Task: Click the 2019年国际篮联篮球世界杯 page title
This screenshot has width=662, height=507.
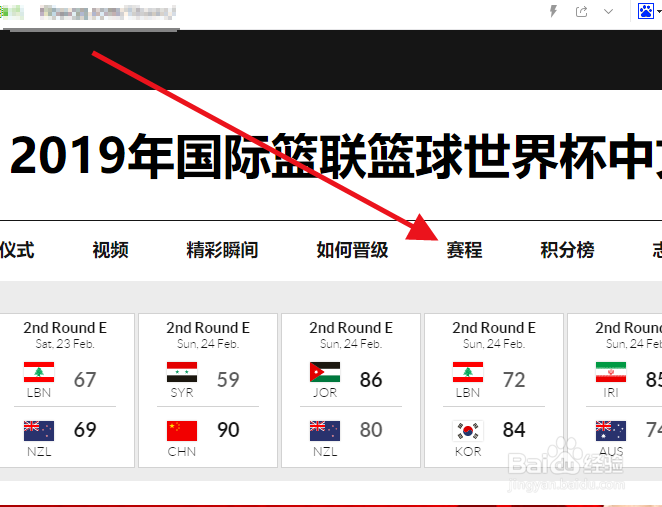Action: point(336,156)
